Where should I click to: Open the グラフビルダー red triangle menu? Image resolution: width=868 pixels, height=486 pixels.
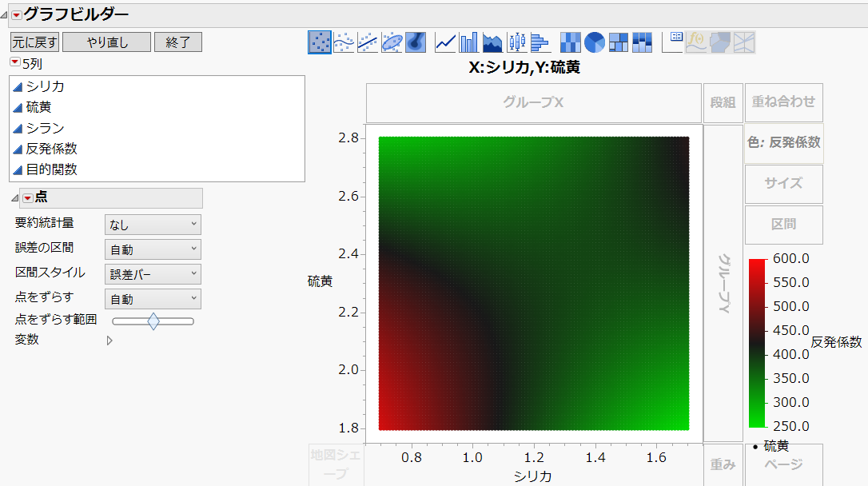tap(17, 15)
